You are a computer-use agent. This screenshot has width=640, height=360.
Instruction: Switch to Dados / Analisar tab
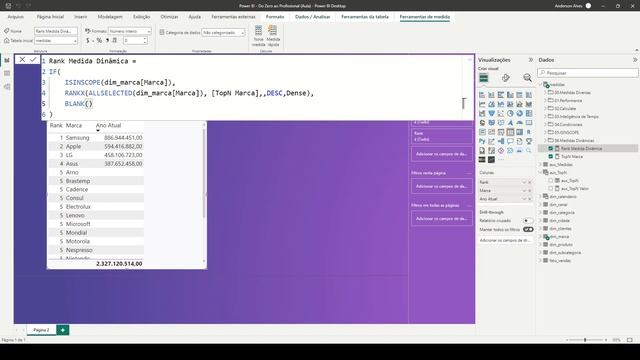point(313,17)
